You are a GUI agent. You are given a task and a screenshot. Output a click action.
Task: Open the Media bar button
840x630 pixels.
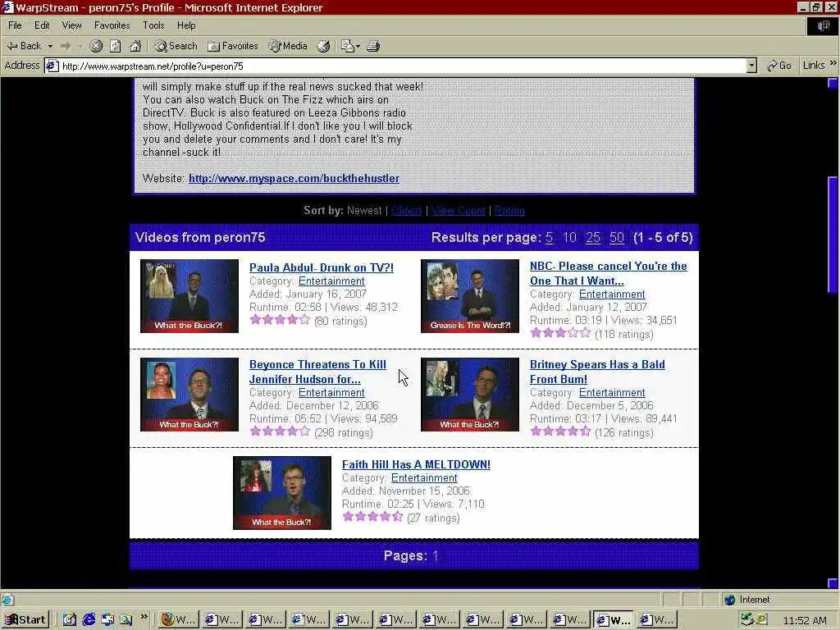[x=288, y=46]
